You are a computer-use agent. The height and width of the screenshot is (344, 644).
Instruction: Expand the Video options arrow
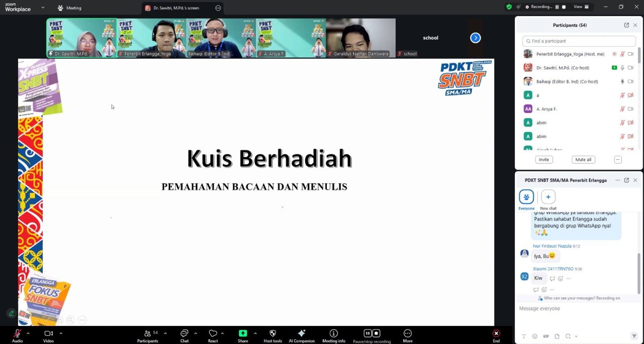tap(61, 333)
